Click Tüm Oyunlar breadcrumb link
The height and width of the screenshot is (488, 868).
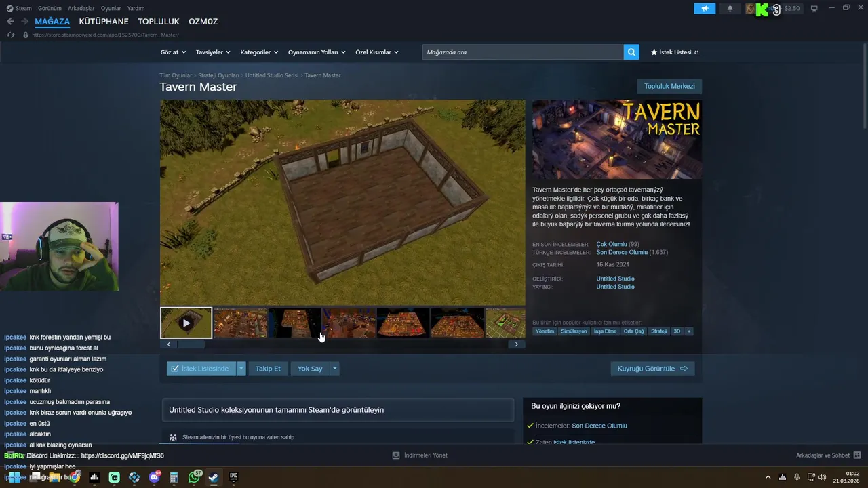[x=176, y=75]
